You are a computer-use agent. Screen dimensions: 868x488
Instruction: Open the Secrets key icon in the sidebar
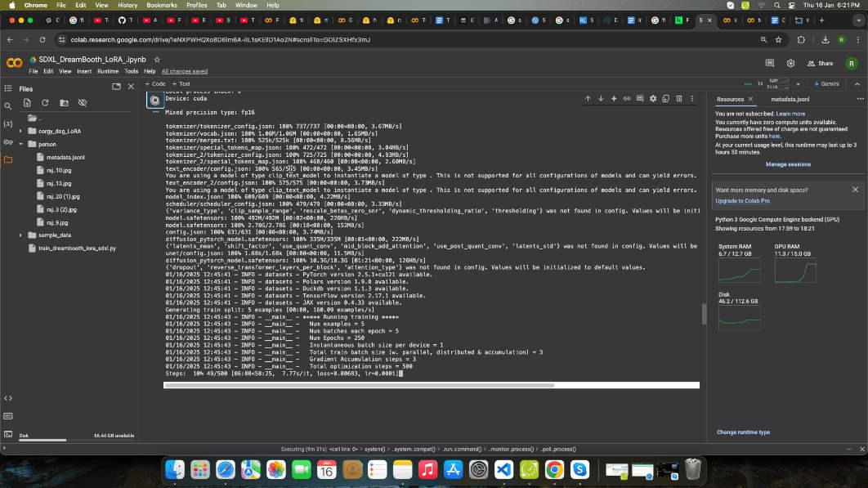(8, 141)
